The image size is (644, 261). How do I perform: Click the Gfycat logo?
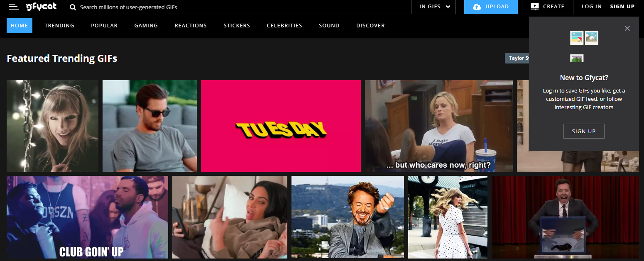click(41, 7)
